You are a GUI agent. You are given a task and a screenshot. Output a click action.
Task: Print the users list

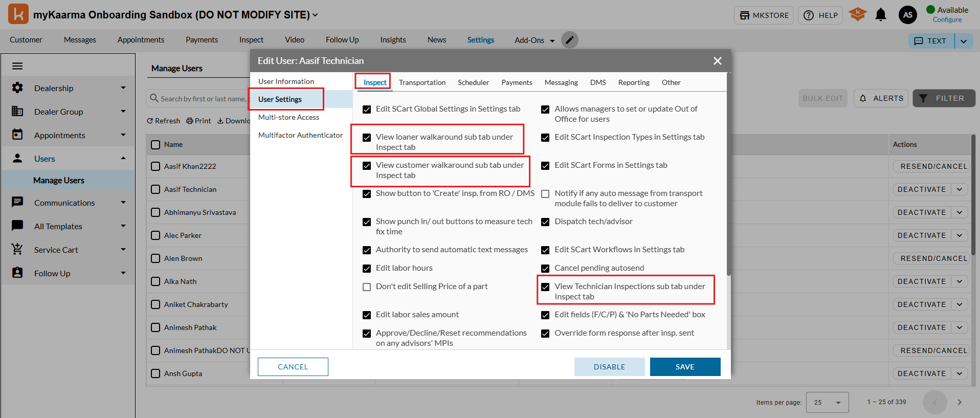(x=198, y=121)
